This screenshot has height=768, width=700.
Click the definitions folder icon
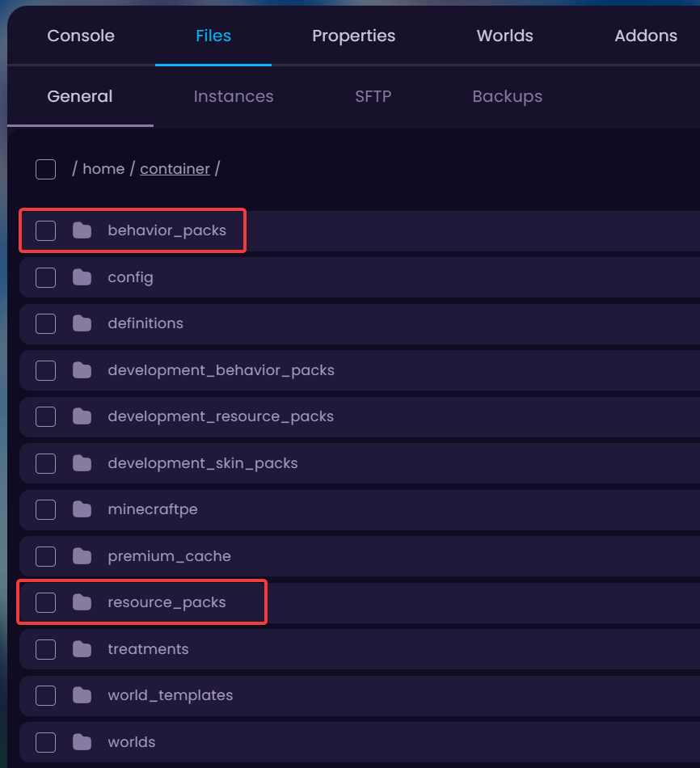[82, 323]
